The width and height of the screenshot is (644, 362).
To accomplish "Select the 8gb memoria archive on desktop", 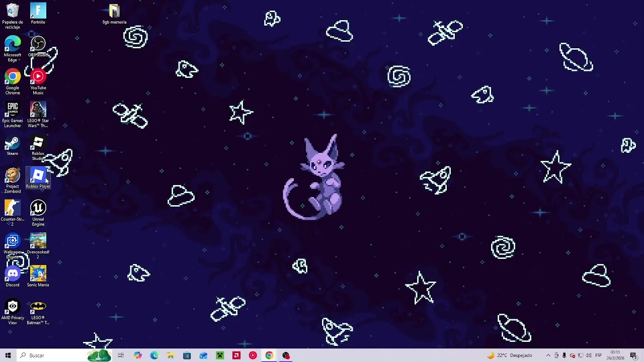I will pyautogui.click(x=114, y=14).
